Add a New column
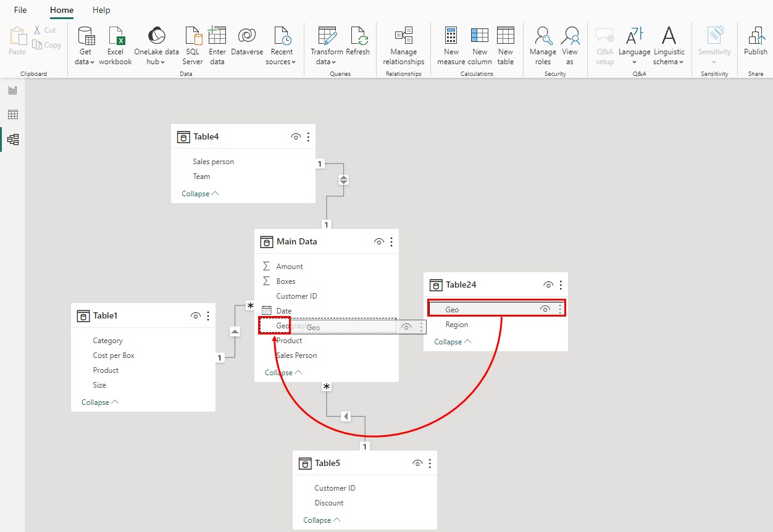 [x=479, y=45]
